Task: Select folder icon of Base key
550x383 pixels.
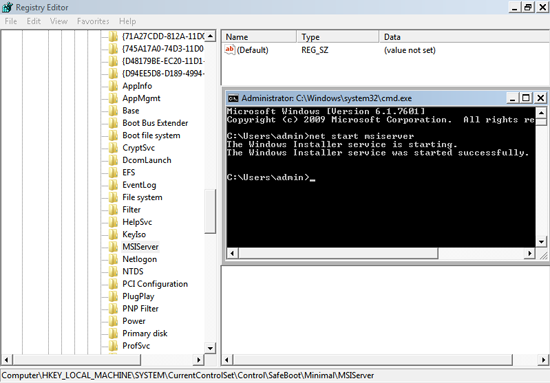Action: tap(113, 110)
